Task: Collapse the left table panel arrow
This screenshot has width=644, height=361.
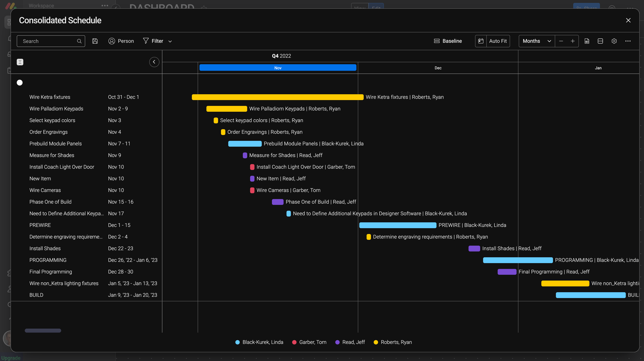Action: click(x=154, y=62)
